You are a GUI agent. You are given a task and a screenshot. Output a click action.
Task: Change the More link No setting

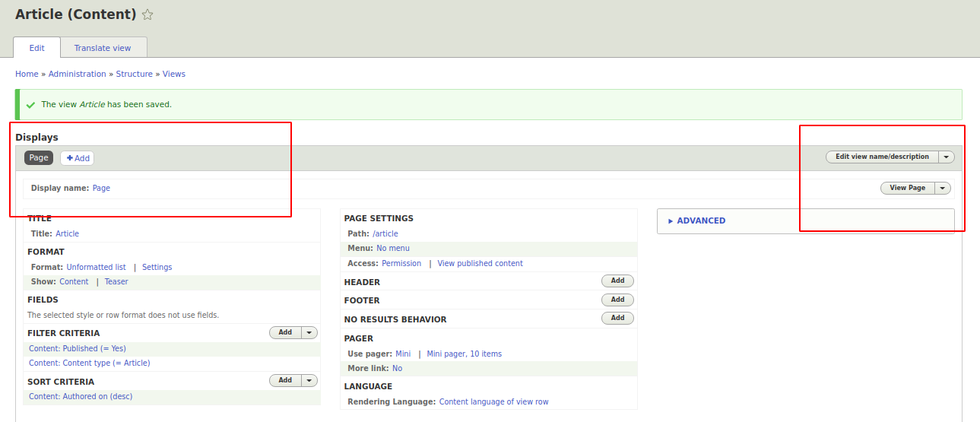pos(398,368)
